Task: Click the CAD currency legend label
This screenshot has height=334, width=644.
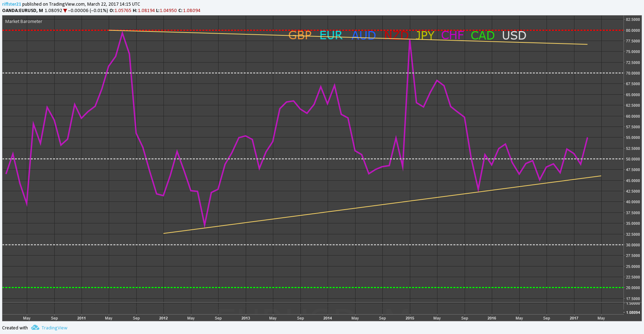Action: [483, 35]
